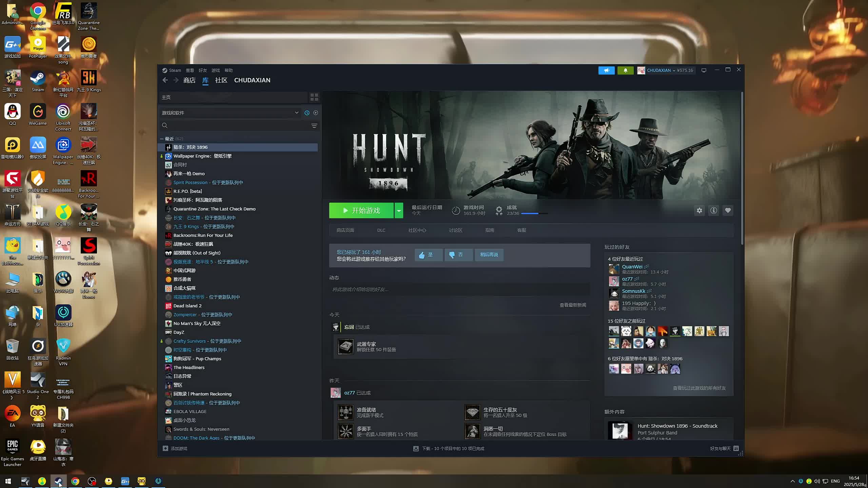The height and width of the screenshot is (488, 868).
Task: Click 查看玩过此游戏的所有好友 link
Action: pos(699,388)
